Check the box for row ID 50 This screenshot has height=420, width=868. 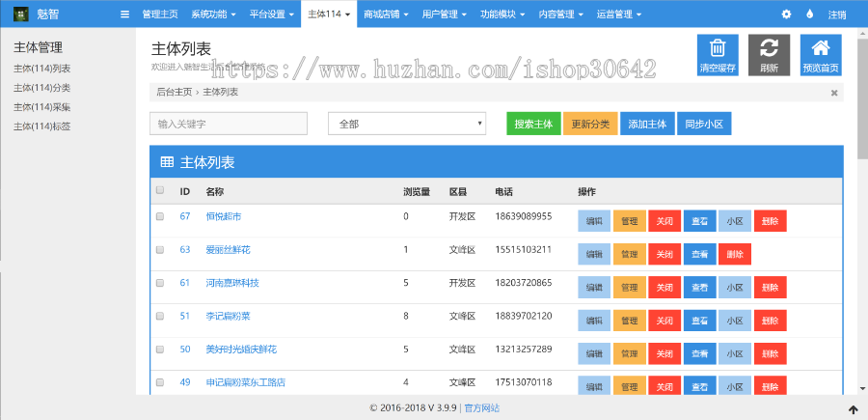click(160, 350)
